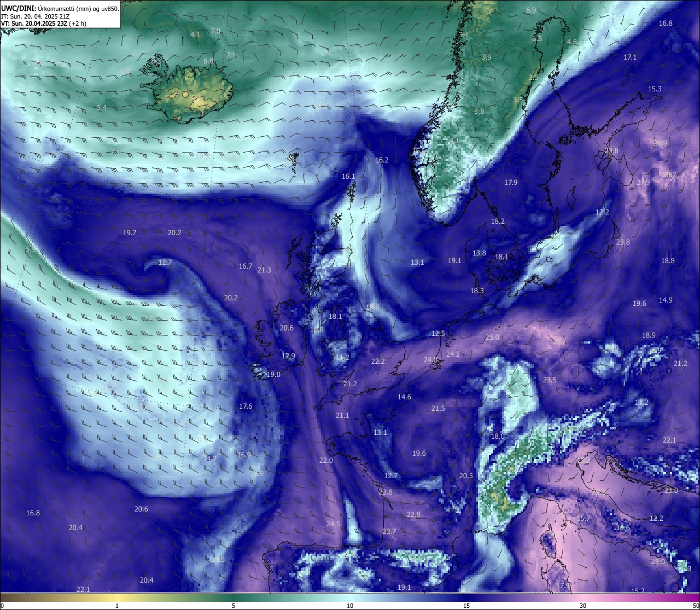Click the 15.7 value over Italy
The height and width of the screenshot is (610, 700).
click(x=584, y=519)
